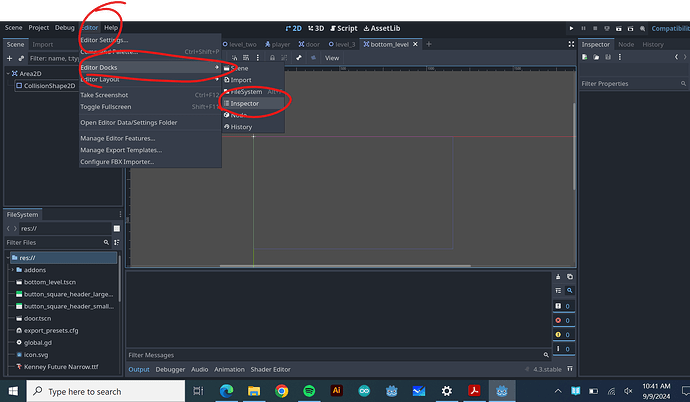Screen dimensions: 690x402
Task: Stop the running project
Action: pos(595,28)
